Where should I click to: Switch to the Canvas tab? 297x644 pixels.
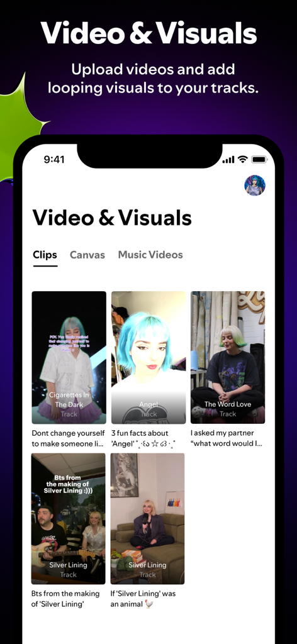(x=87, y=255)
